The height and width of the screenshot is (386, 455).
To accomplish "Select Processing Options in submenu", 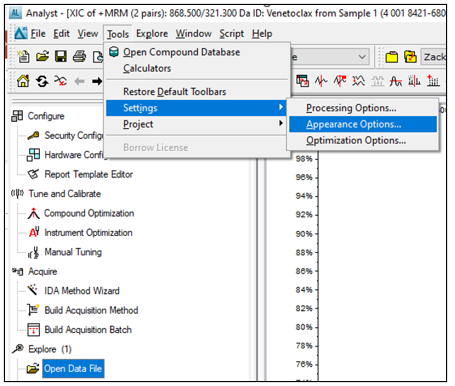I will [x=363, y=108].
